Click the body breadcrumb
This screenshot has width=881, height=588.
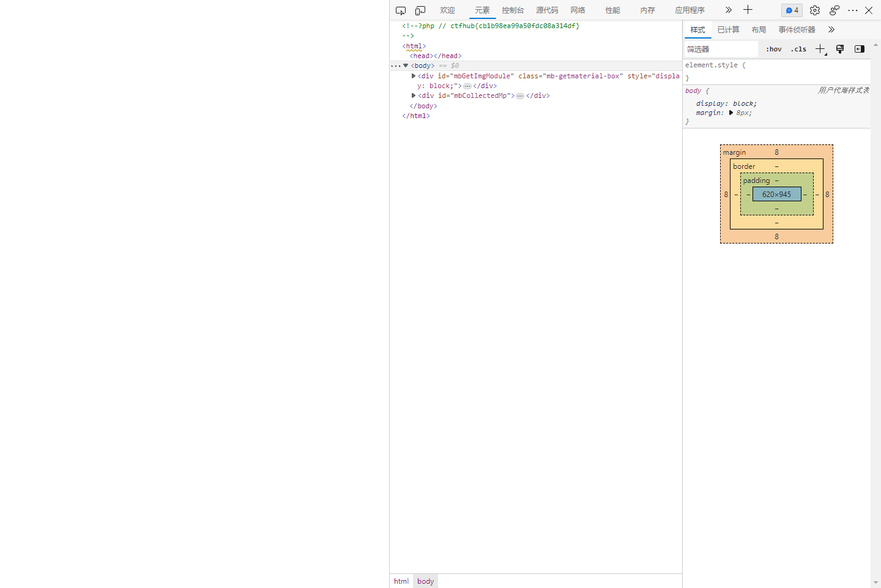426,581
